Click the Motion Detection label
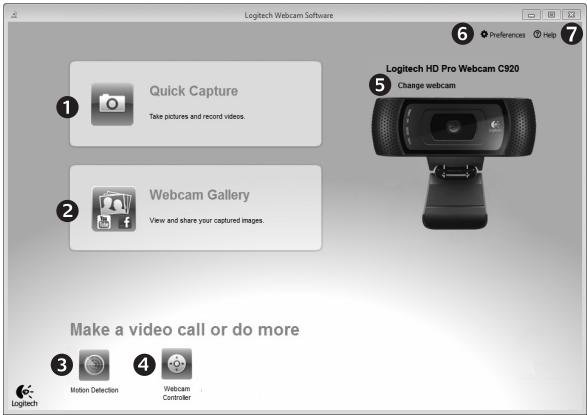The image size is (587, 415). [94, 390]
